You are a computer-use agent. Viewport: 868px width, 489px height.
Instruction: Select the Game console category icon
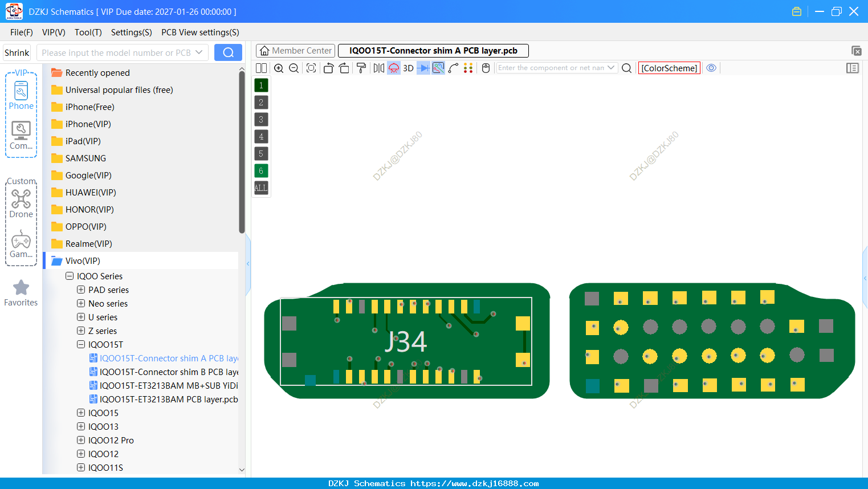[x=21, y=244]
